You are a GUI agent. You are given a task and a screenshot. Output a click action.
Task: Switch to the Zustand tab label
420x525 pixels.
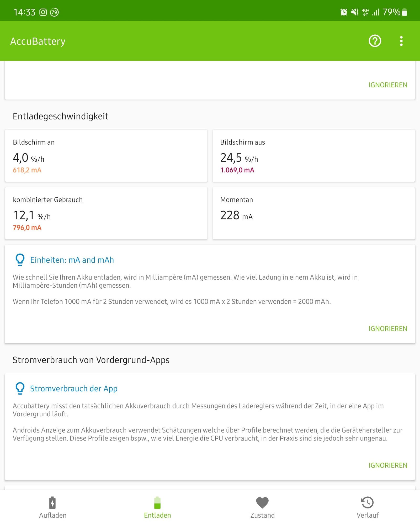click(x=262, y=515)
